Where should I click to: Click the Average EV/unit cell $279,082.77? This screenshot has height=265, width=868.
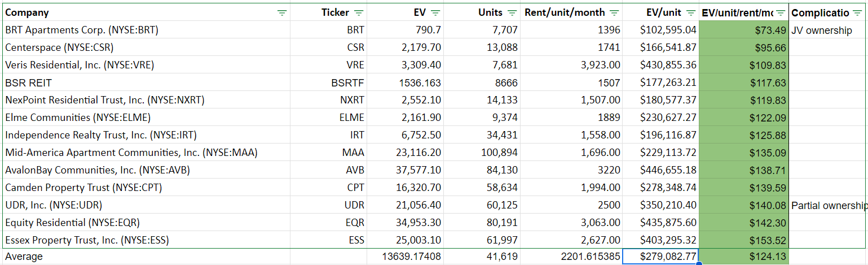(660, 257)
